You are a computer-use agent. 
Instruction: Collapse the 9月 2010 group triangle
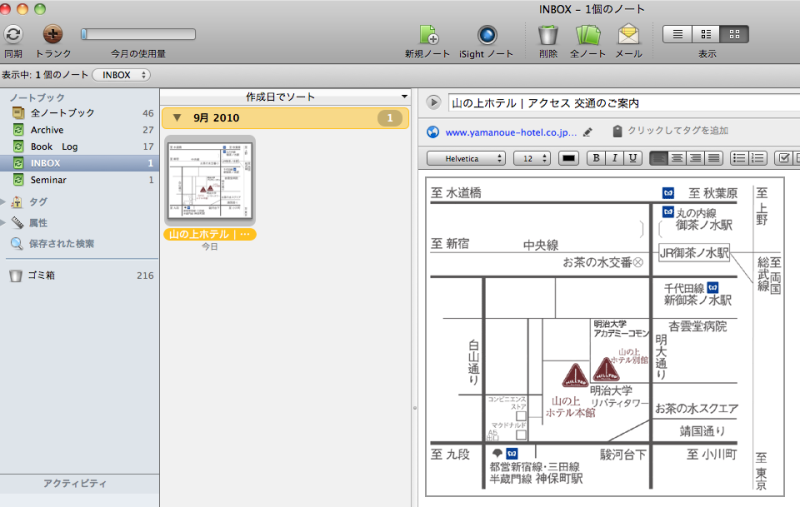(177, 118)
